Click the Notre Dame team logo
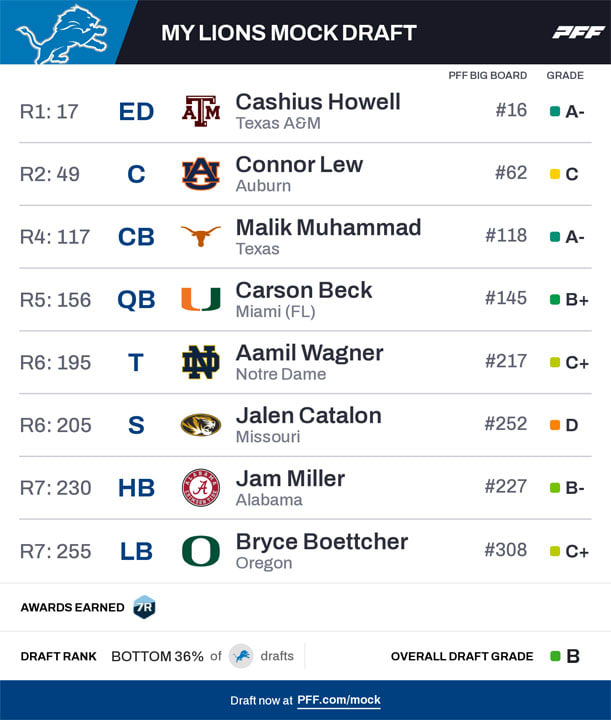The image size is (611, 720). click(201, 362)
